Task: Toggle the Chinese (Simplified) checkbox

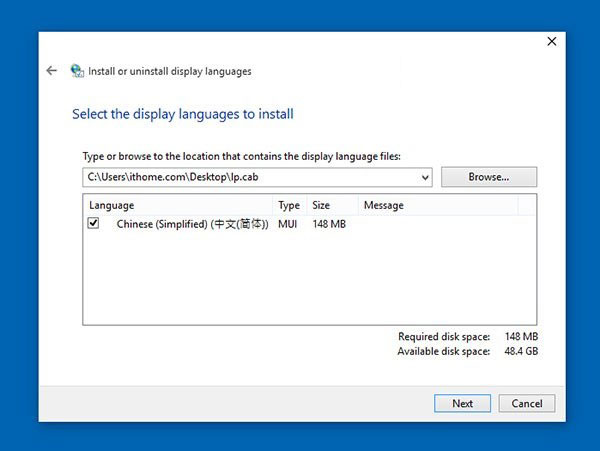Action: (94, 224)
